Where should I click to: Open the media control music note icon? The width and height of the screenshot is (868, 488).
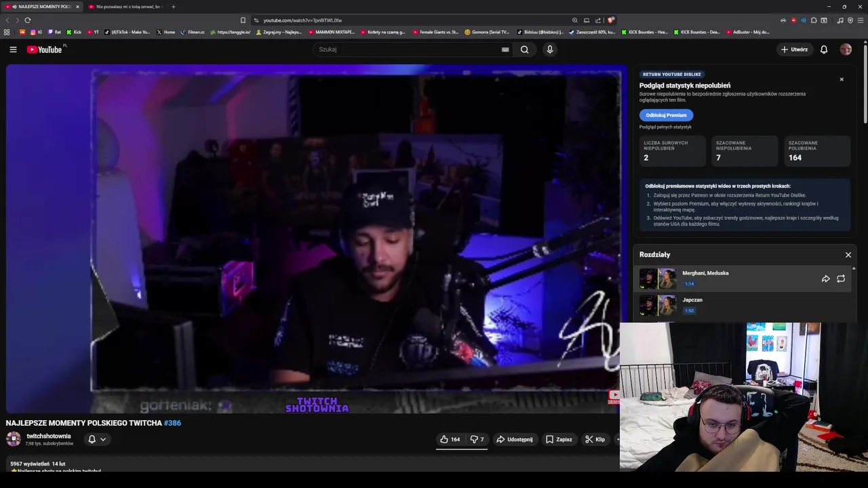click(840, 20)
